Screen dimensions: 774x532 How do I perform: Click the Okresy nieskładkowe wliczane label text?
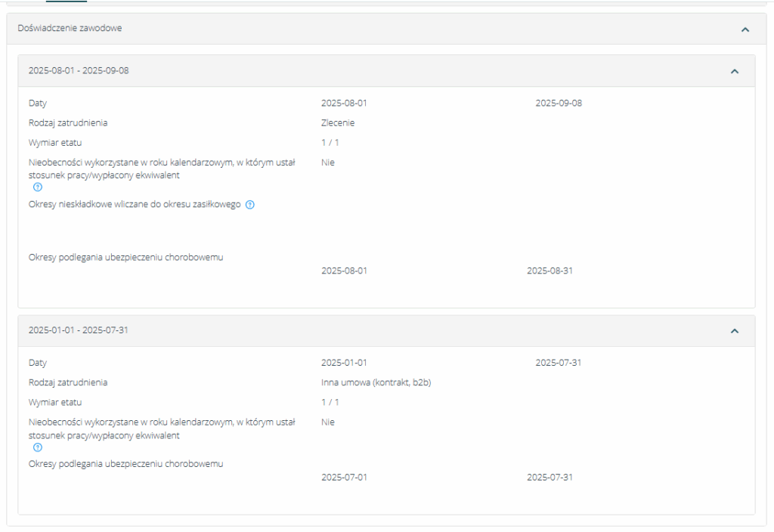[135, 205]
